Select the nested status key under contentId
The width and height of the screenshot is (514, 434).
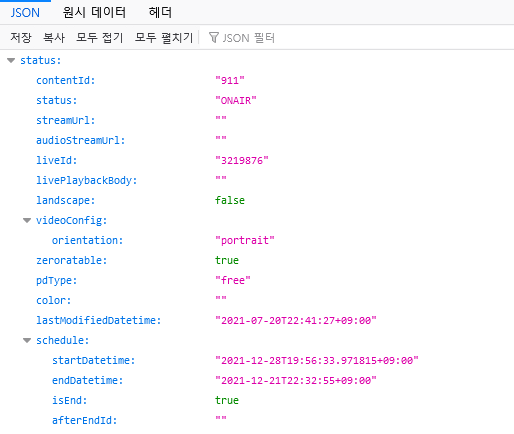point(57,100)
